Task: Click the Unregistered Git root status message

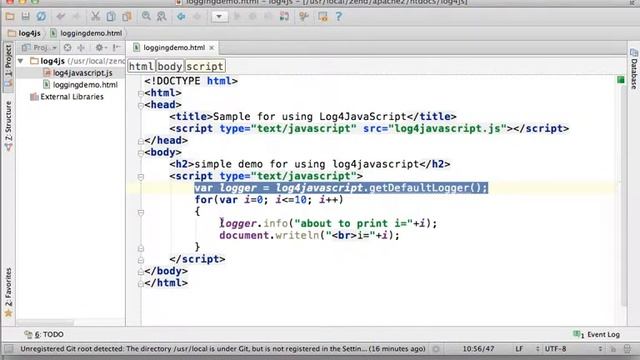Action: [223, 349]
